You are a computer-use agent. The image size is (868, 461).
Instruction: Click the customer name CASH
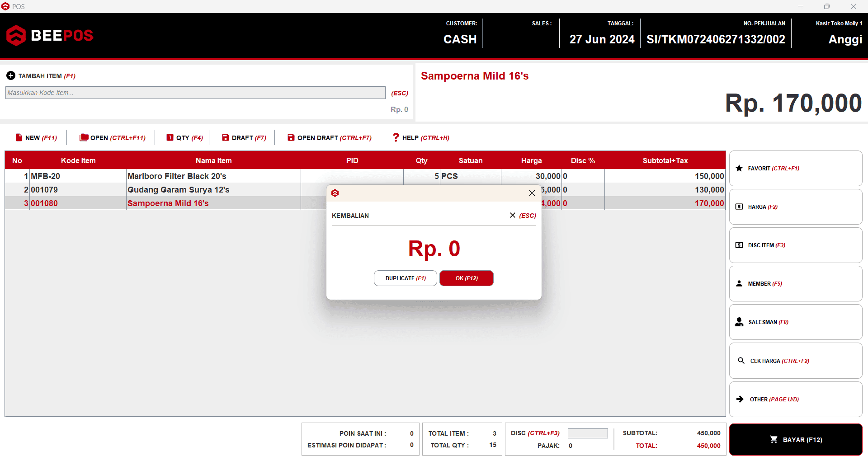(x=460, y=39)
